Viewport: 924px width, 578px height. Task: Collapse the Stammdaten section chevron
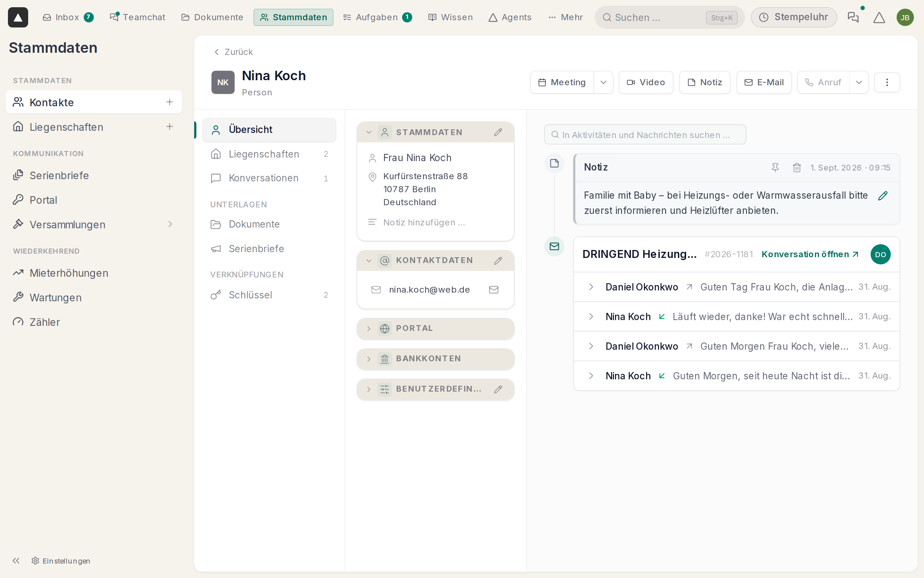369,132
